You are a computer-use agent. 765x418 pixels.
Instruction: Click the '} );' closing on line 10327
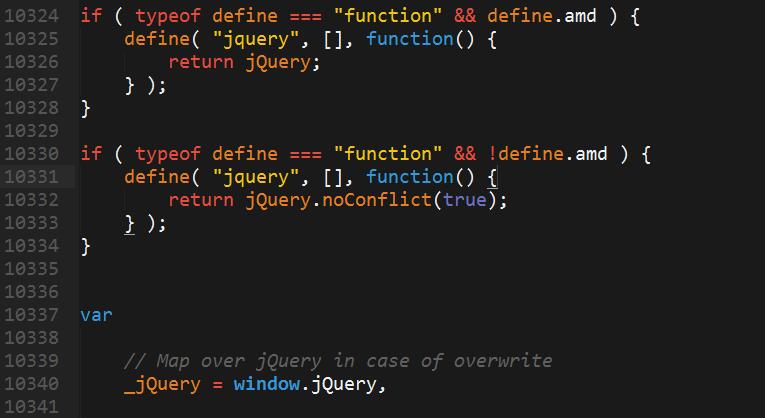pyautogui.click(x=146, y=85)
